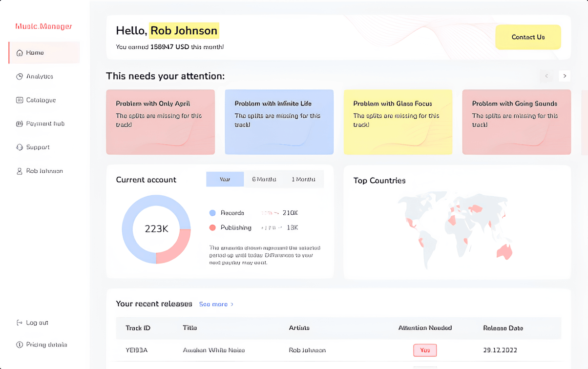Show next attention cards with right arrow
Viewport: 588px width, 369px height.
tap(565, 76)
